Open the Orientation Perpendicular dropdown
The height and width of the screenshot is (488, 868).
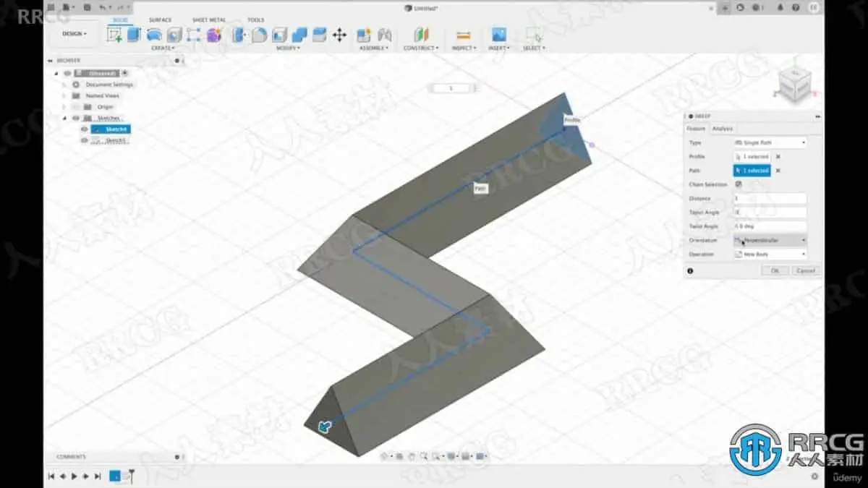pyautogui.click(x=770, y=240)
